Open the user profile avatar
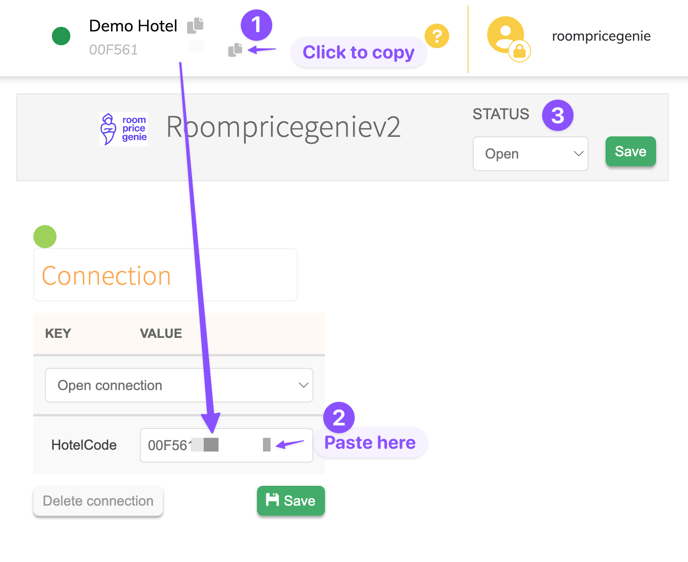The height and width of the screenshot is (562, 688). 507,37
